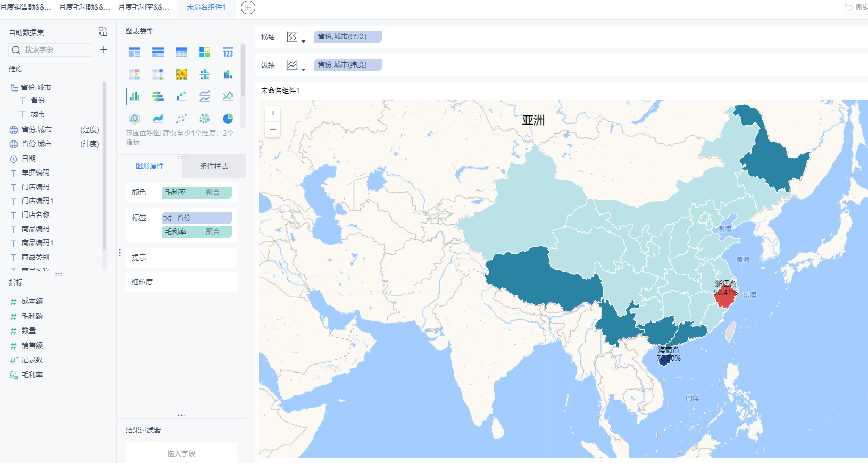Select the pie chart type icon
The width and height of the screenshot is (868, 463).
point(228,119)
